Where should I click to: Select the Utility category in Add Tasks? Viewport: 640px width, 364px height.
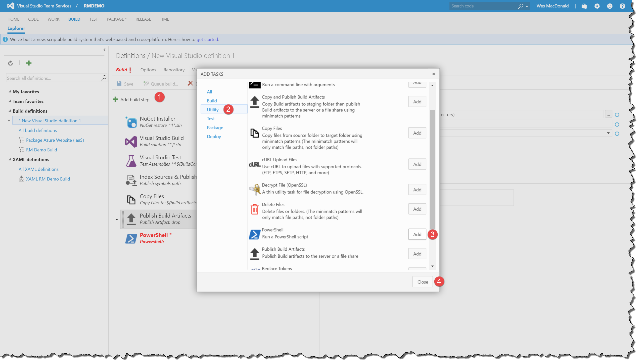pos(213,109)
